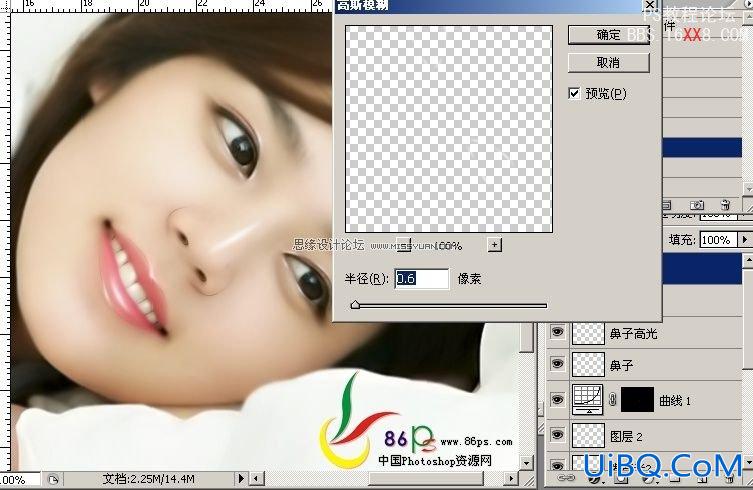Click the 取消 button in Gaussian Blur dialog
The image size is (753, 490).
[x=608, y=62]
